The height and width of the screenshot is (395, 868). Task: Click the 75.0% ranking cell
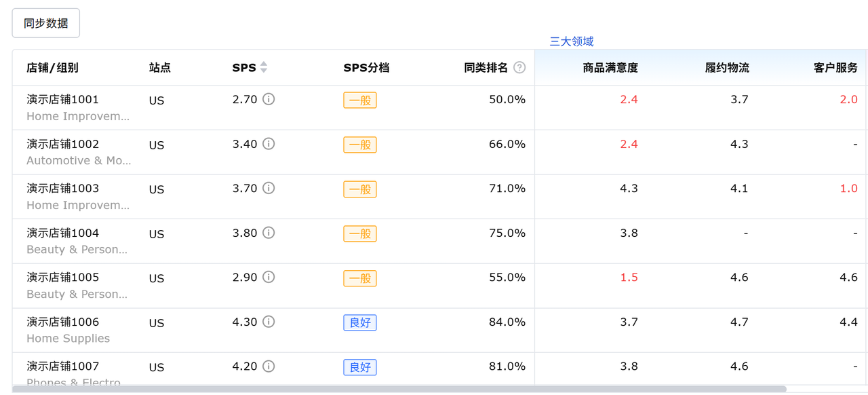(x=507, y=233)
